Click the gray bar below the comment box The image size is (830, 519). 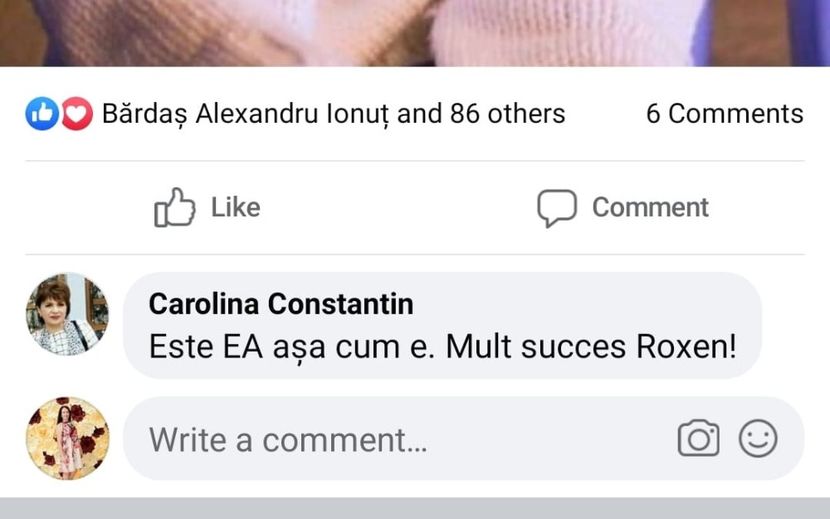tap(415, 508)
